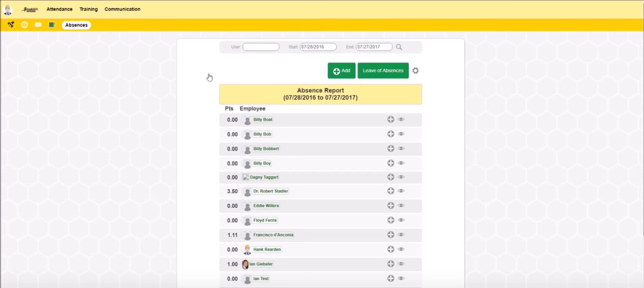Viewport: 644px width, 288px height.
Task: View absences of Billy Bobbert
Action: (401, 149)
